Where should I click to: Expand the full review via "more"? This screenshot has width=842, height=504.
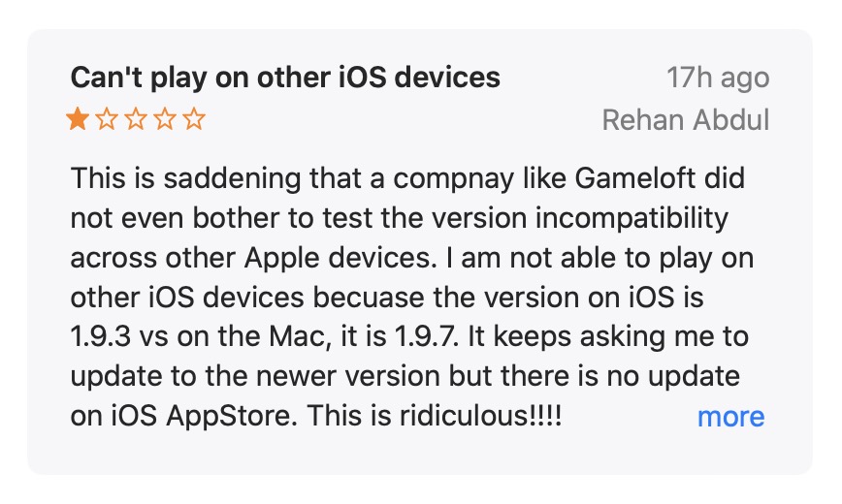[730, 417]
